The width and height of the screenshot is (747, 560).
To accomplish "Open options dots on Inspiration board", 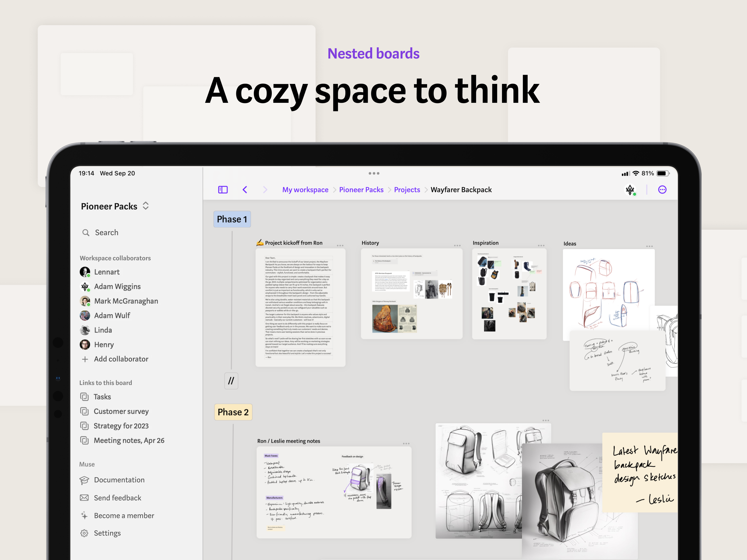I will click(541, 246).
